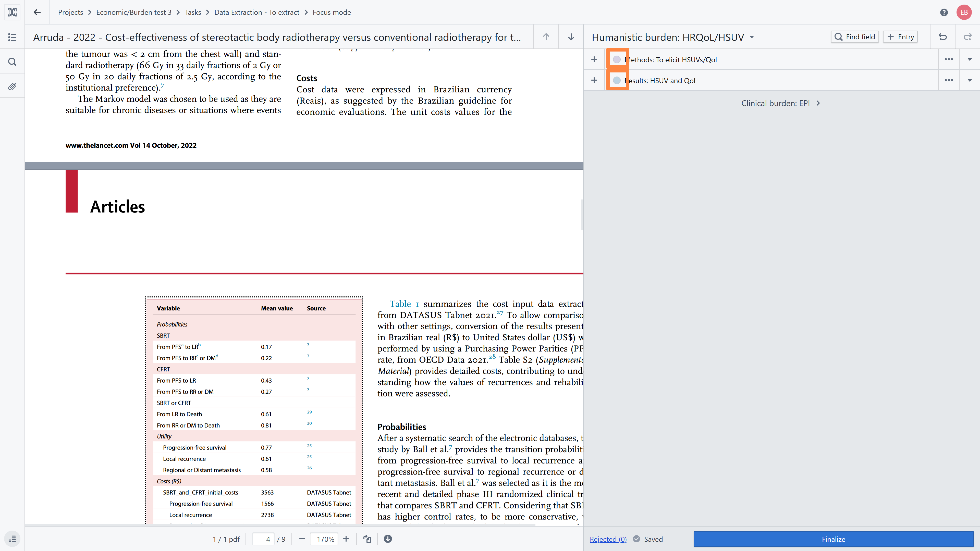The height and width of the screenshot is (551, 980).
Task: Click the Saved status checkmark icon
Action: [636, 539]
